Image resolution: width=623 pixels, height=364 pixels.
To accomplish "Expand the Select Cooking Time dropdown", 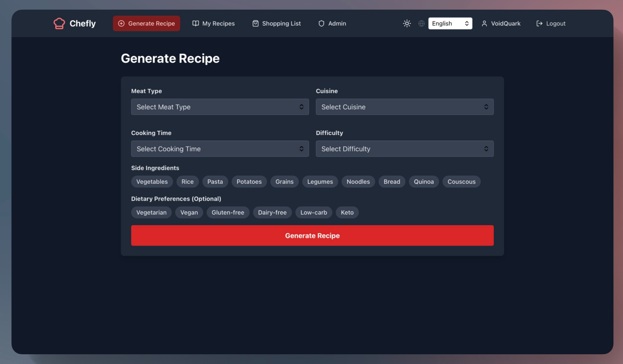I will (x=220, y=149).
